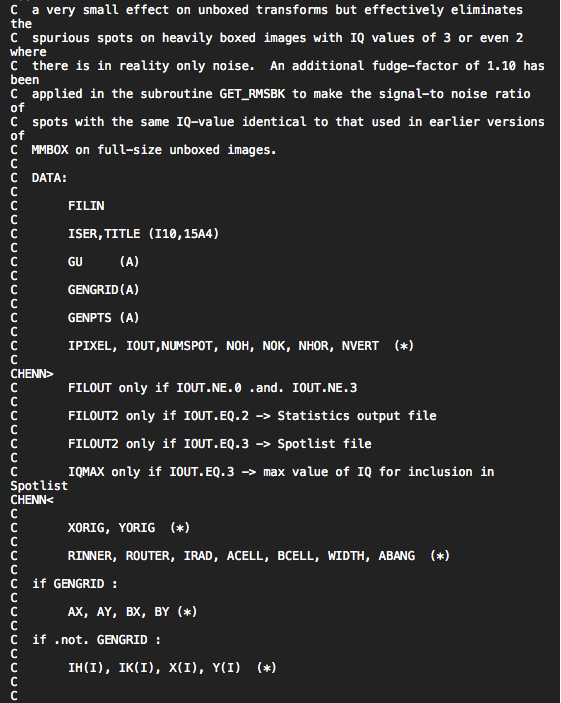Click the IH(I), IK(I), X(I), Y(I) line
Viewport: 561px width, 703px height.
click(172, 668)
